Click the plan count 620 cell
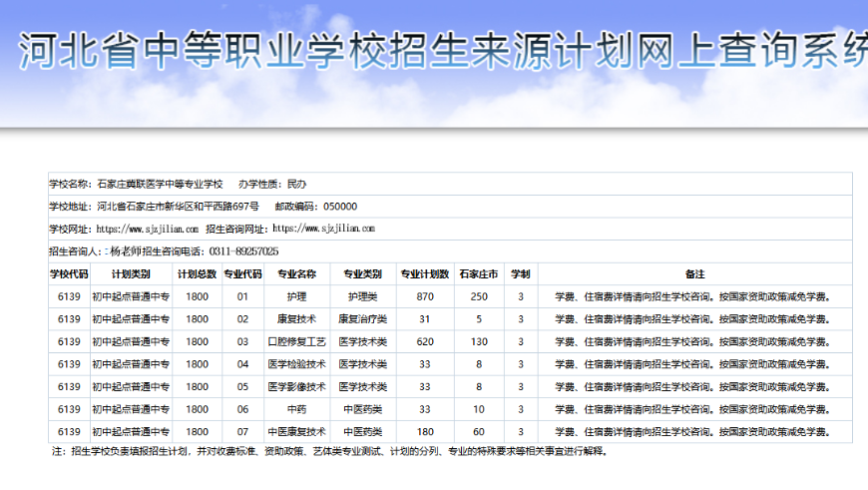The width and height of the screenshot is (868, 490). pyautogui.click(x=425, y=342)
